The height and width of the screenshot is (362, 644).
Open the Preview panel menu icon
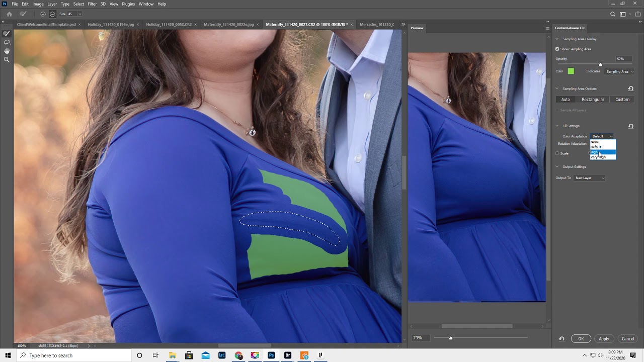[547, 28]
